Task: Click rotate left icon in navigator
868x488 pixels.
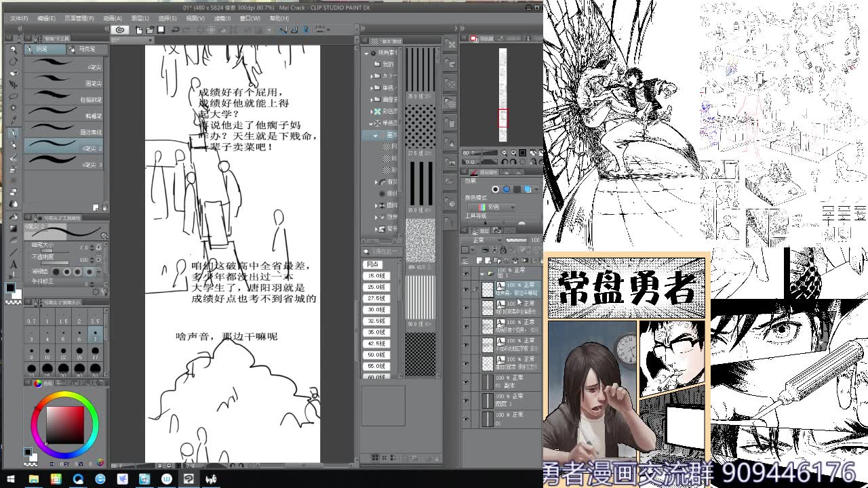Action: click(x=505, y=161)
